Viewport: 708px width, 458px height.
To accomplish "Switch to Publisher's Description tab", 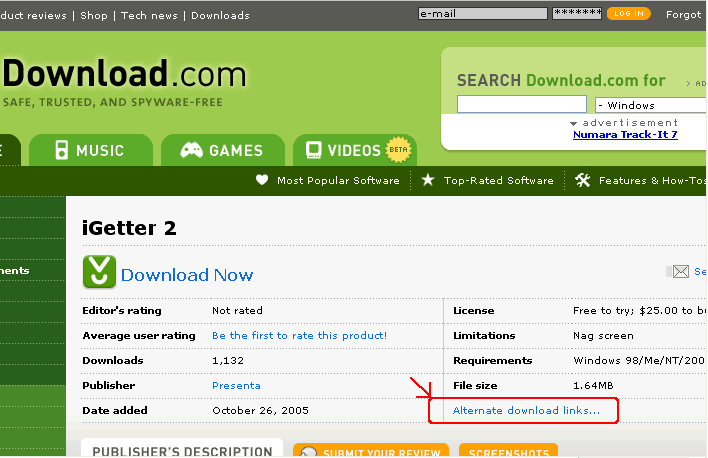I will pos(182,449).
